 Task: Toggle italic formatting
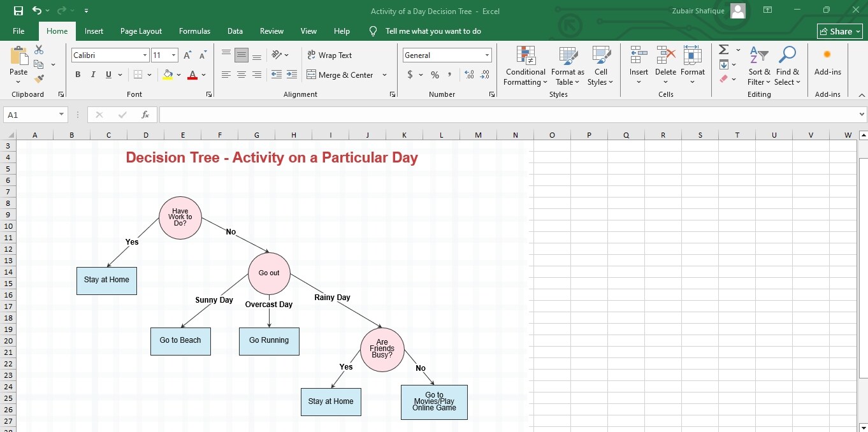[x=92, y=75]
